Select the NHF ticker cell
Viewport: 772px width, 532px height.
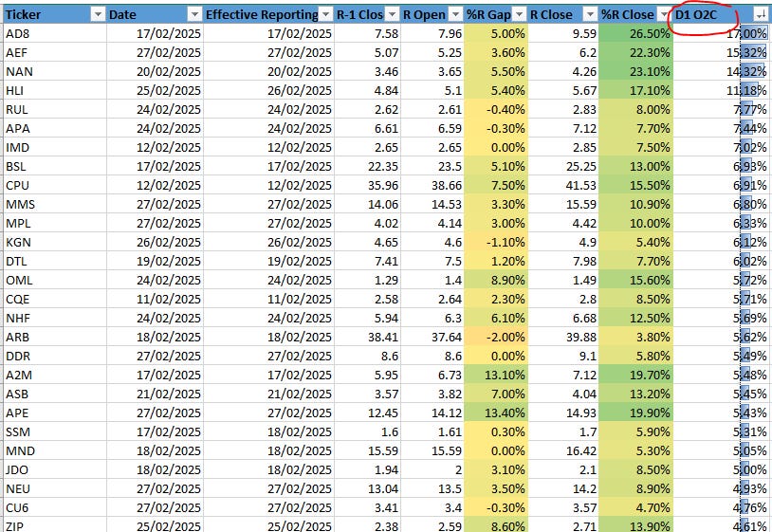[54, 318]
